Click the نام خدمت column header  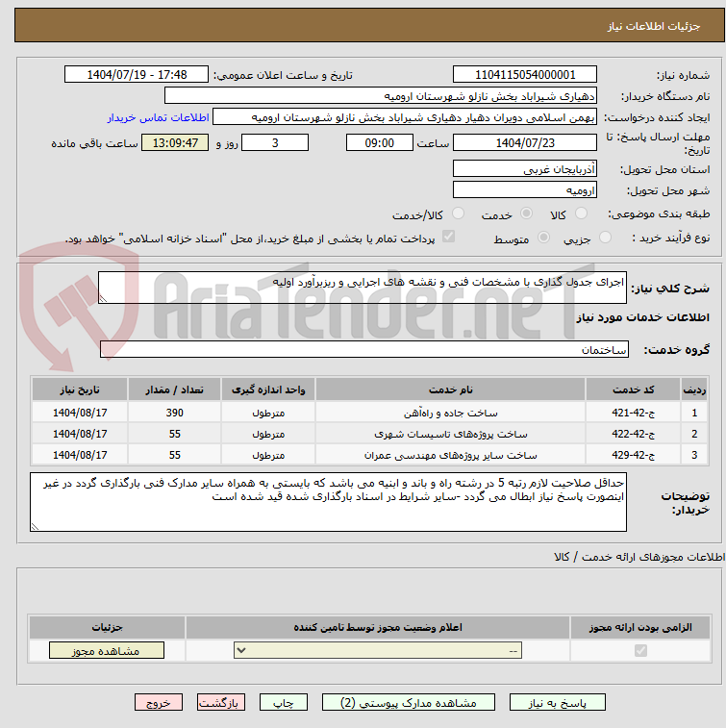coord(450,389)
